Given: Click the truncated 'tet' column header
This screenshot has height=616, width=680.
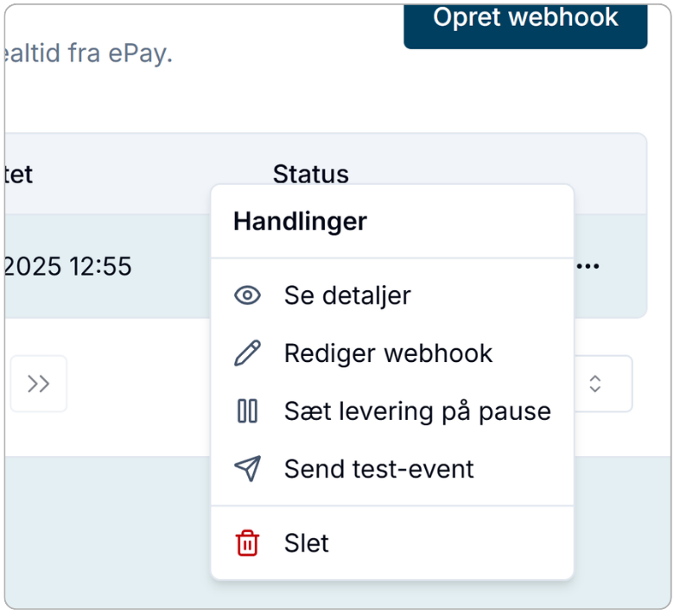Looking at the screenshot, I should click(x=18, y=174).
